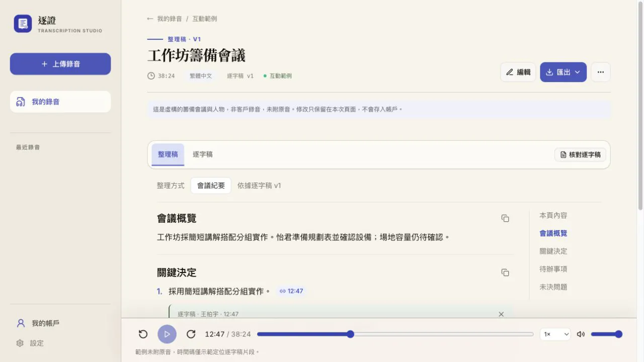Viewport: 644px width, 362px height.
Task: Copy the 關鍵決定 section
Action: (x=505, y=273)
